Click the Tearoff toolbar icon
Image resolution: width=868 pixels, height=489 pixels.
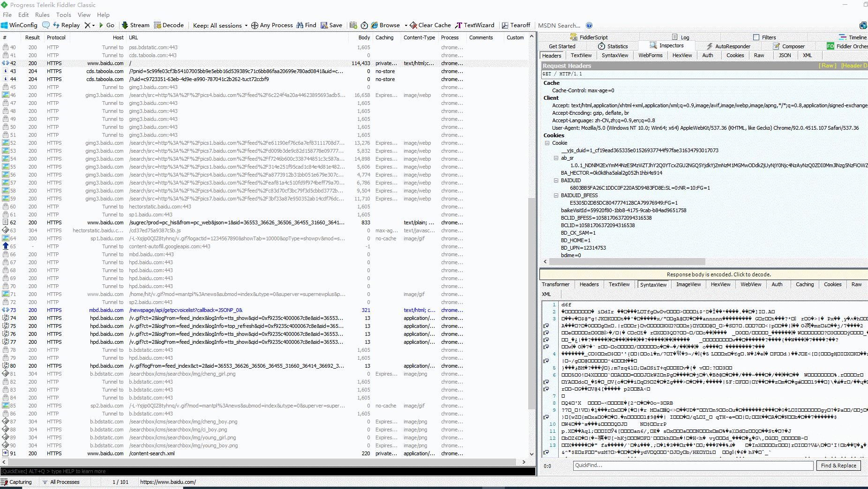tap(505, 25)
